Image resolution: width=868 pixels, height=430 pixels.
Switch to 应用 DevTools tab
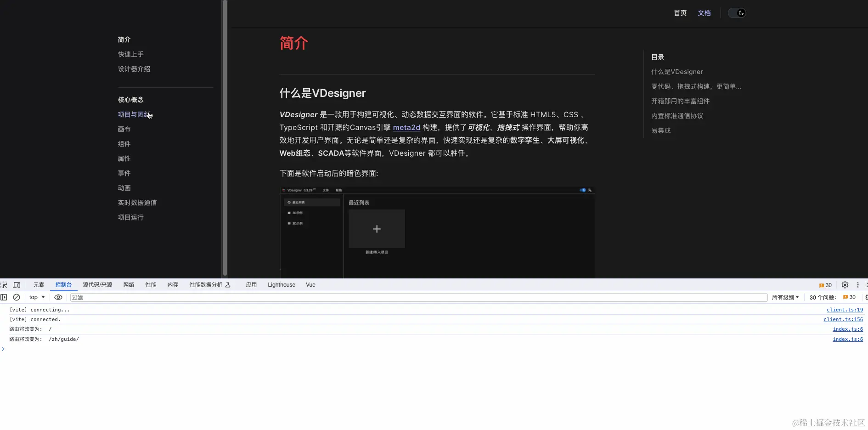point(251,285)
